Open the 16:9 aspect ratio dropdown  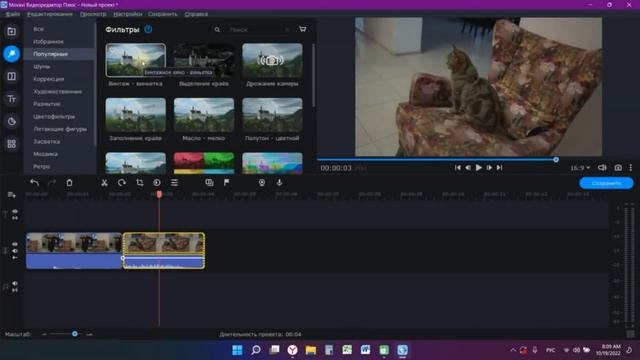pos(580,168)
